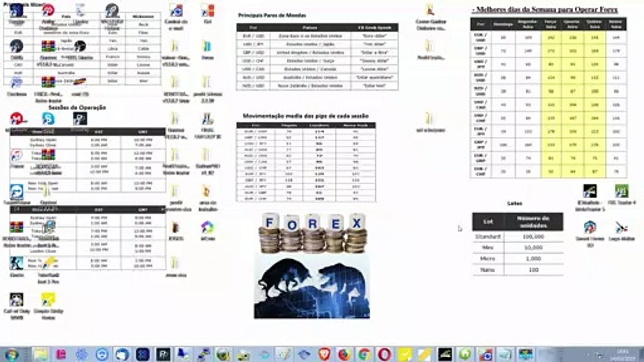Open Brave browser from taskbar
644x362 pixels.
[325, 354]
